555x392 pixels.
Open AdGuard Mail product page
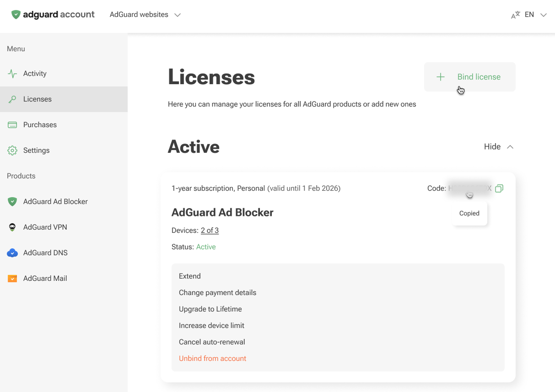pos(64,279)
